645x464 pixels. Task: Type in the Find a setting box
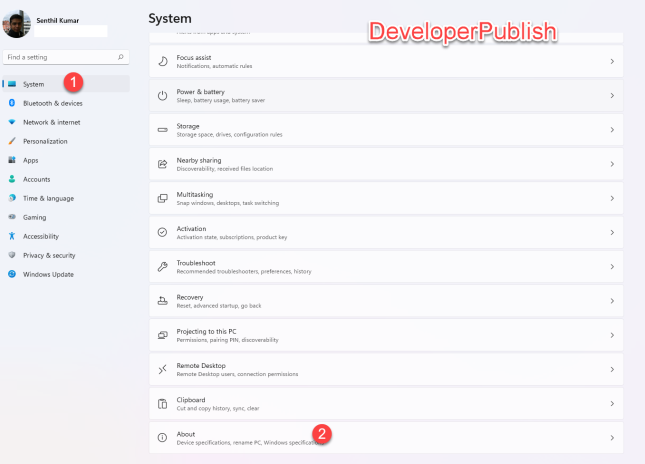click(58, 57)
